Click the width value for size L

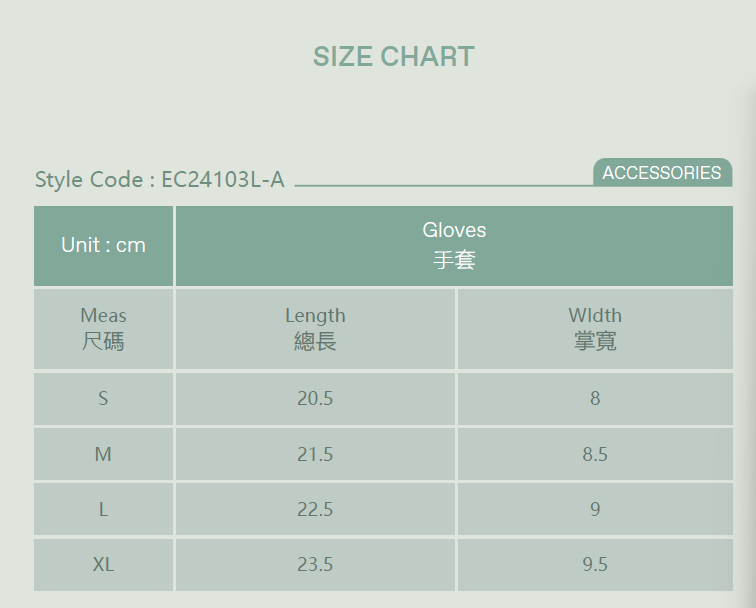click(595, 509)
